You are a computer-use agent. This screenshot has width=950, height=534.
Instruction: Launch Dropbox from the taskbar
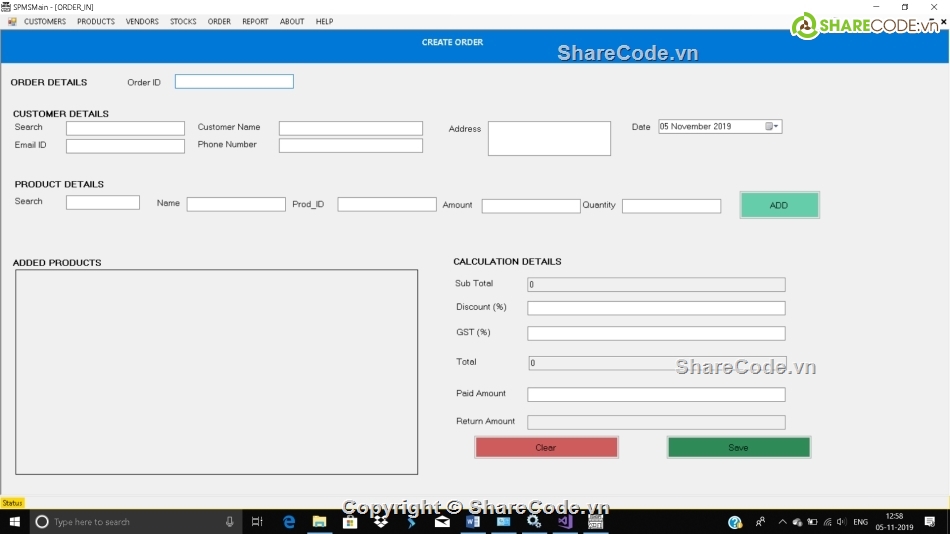click(381, 522)
